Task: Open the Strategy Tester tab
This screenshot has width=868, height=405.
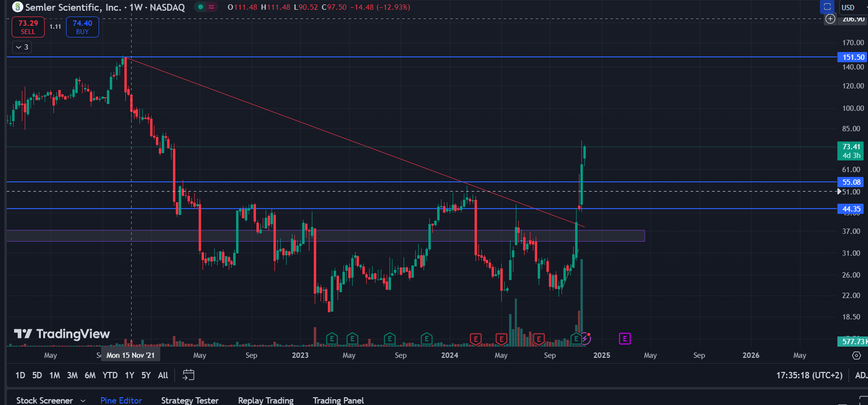Action: 190,400
